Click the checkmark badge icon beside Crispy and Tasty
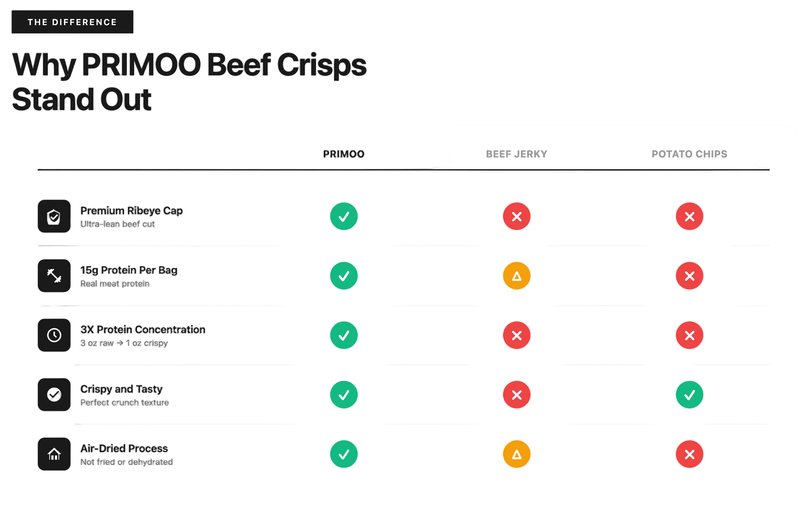This screenshot has width=812, height=522. click(54, 395)
